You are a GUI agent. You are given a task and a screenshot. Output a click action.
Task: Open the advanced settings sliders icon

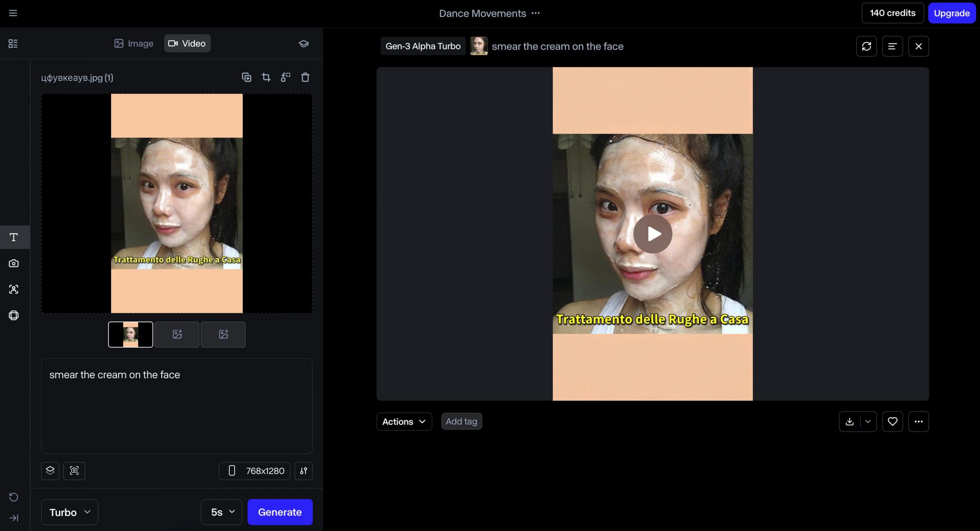click(x=304, y=471)
